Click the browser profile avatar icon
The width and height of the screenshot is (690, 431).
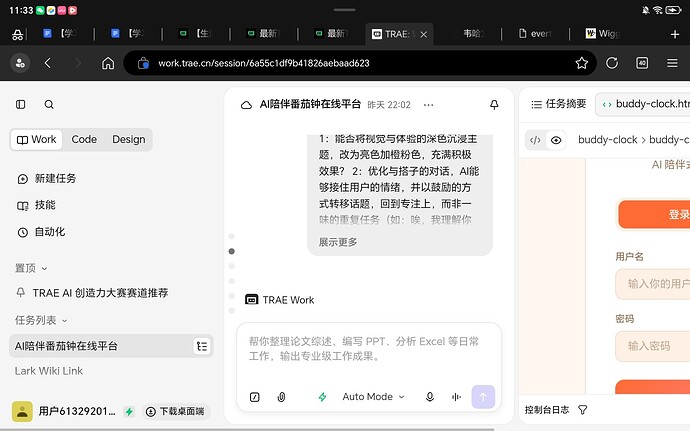pyautogui.click(x=20, y=63)
